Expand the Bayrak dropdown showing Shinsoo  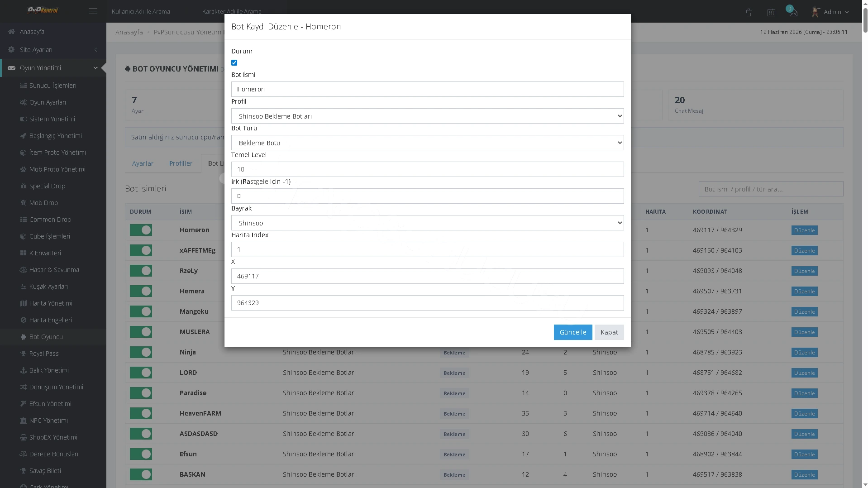[x=427, y=223]
